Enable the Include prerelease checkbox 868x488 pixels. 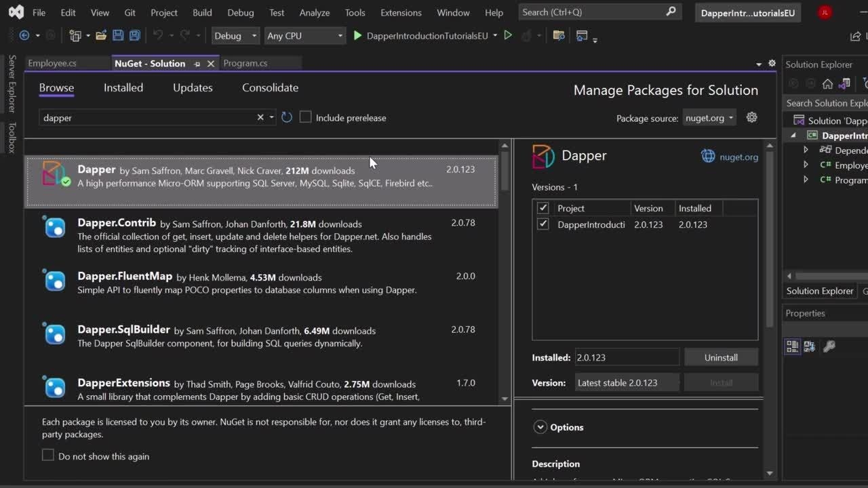pos(306,117)
